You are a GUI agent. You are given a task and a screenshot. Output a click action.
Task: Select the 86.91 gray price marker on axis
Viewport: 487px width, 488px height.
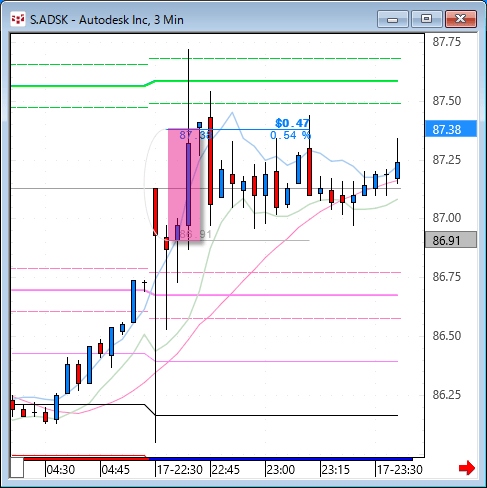[451, 240]
